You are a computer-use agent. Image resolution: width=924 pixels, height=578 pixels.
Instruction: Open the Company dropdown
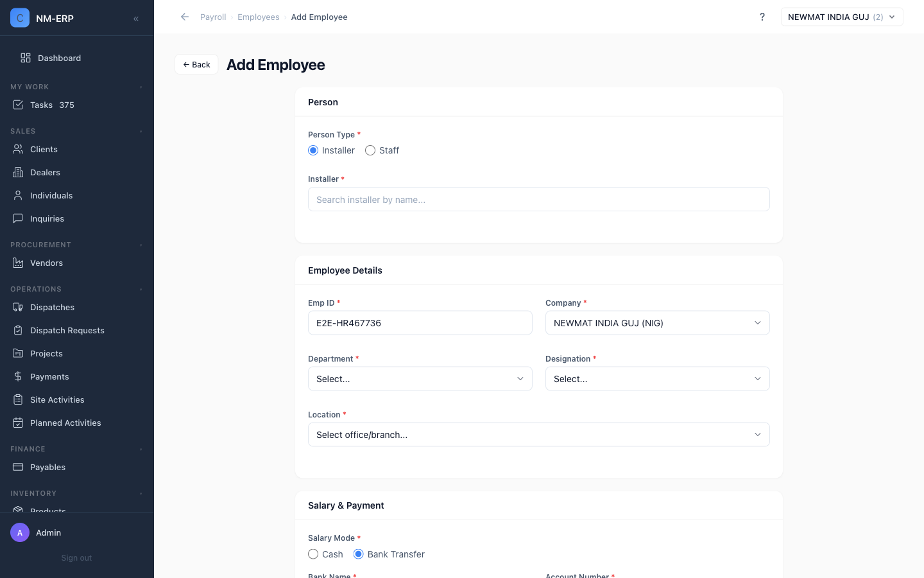(x=658, y=323)
